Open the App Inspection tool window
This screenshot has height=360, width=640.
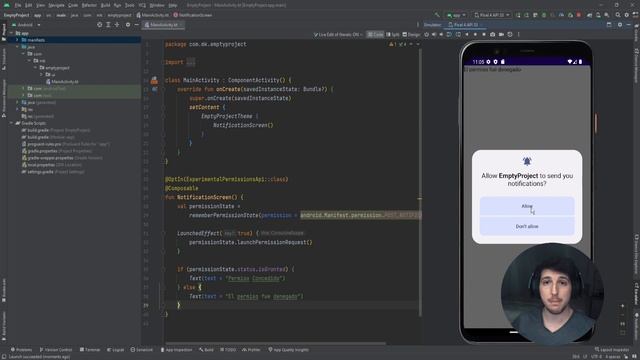coord(176,350)
